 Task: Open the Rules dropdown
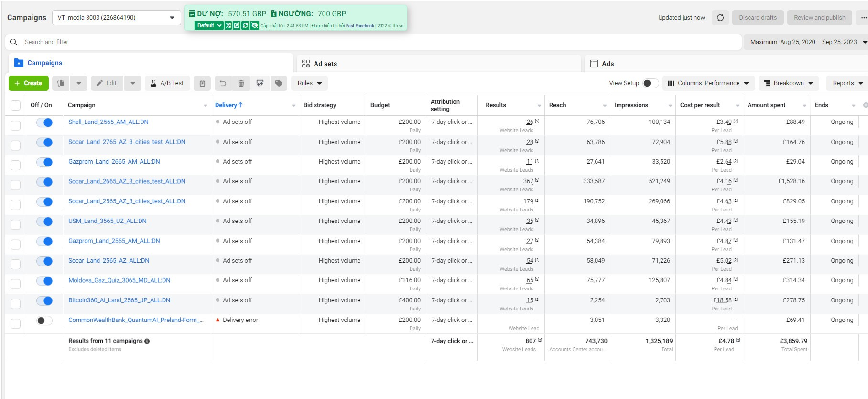pos(309,83)
